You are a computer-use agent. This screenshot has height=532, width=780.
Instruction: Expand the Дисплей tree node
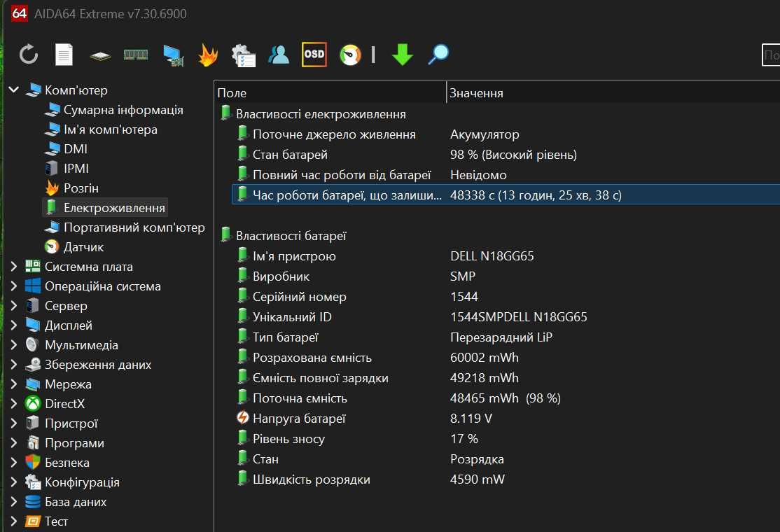[x=14, y=325]
